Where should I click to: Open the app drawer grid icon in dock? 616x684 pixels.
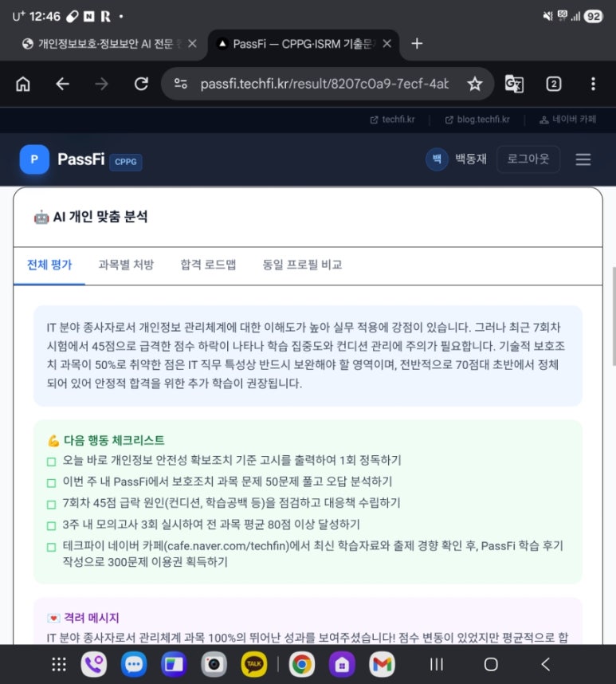tap(59, 664)
